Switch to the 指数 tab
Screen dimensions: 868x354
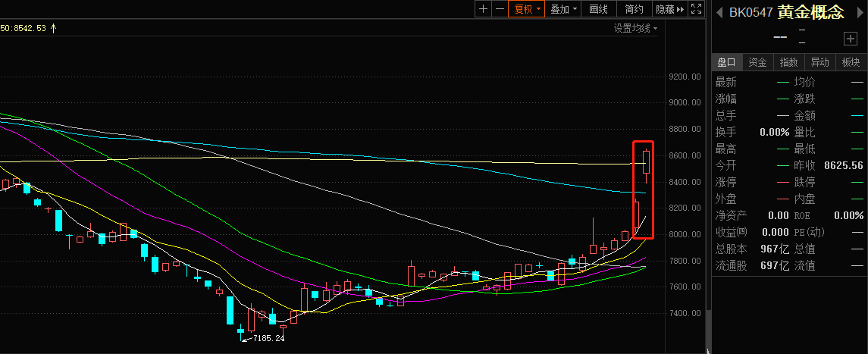pos(788,62)
